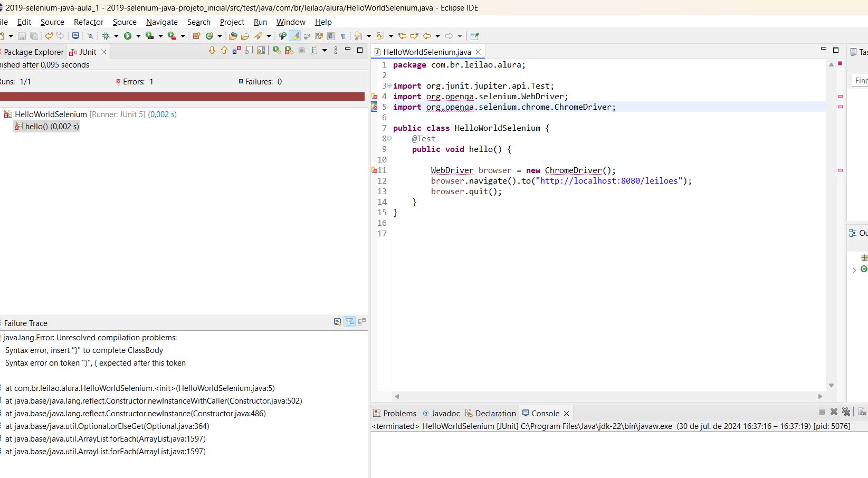868x478 pixels.
Task: Click Previous Annotation up arrow icon
Action: coord(380,36)
